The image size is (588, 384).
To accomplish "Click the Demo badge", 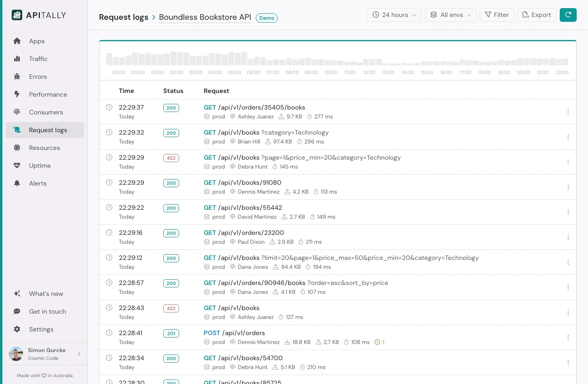I will [267, 18].
